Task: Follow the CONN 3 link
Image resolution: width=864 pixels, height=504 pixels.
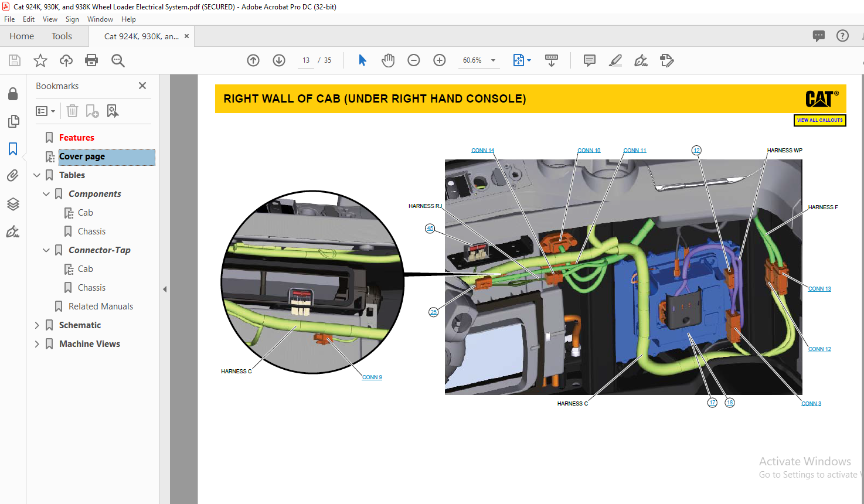Action: [x=811, y=404]
